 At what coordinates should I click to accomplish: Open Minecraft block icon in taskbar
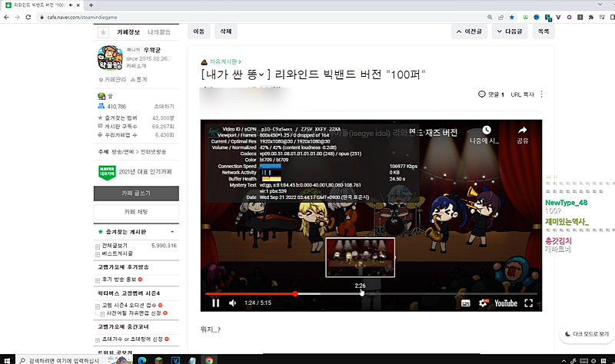158,360
